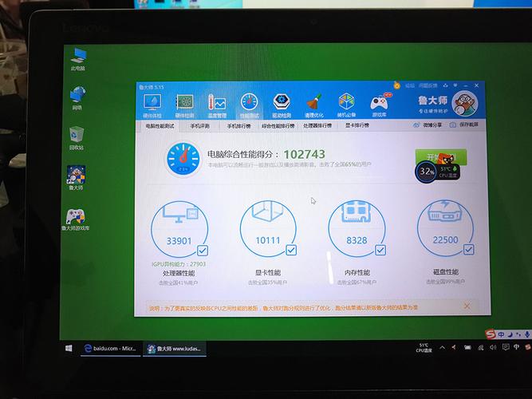532x399 pixels.
Task: Click the gold medal icon in title bar
Action: (396, 85)
